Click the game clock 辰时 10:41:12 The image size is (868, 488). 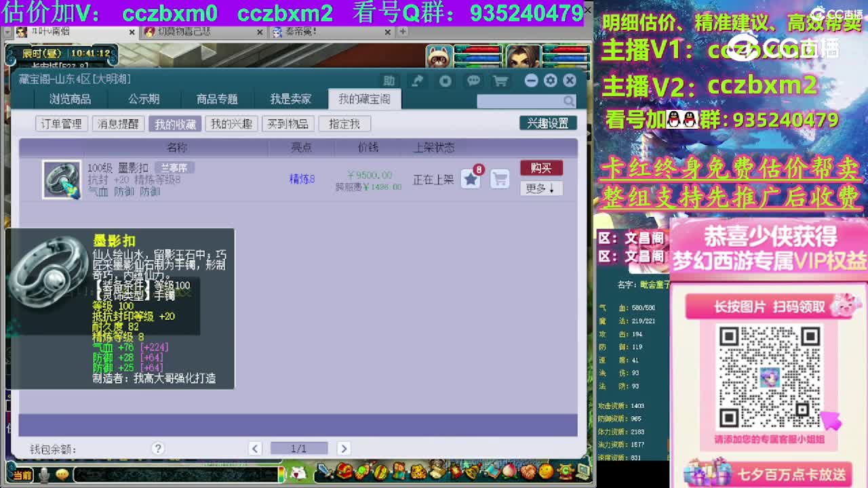(66, 53)
